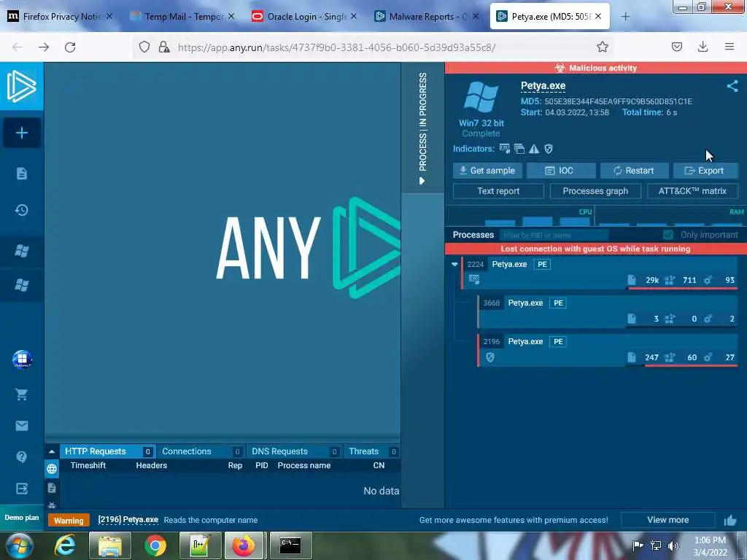Start a new task with plus icon
747x560 pixels.
click(x=21, y=133)
